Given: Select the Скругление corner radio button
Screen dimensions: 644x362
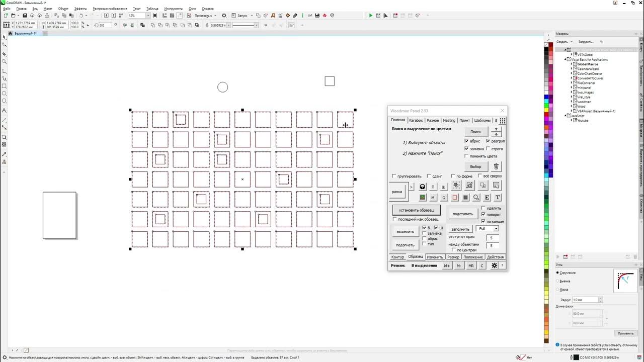Looking at the screenshot, I should [x=557, y=273].
